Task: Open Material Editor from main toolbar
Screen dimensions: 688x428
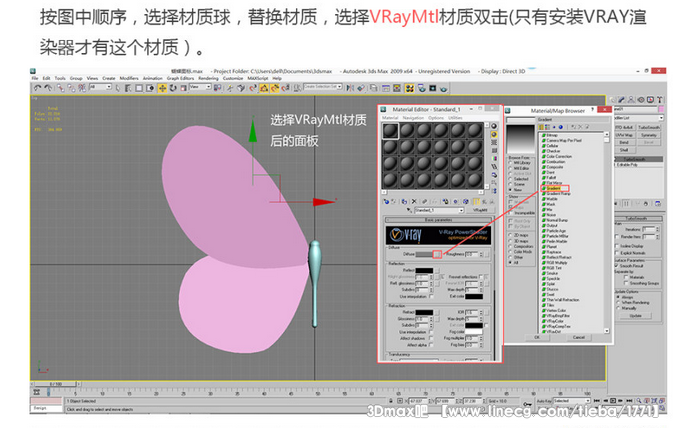Action: click(x=410, y=88)
